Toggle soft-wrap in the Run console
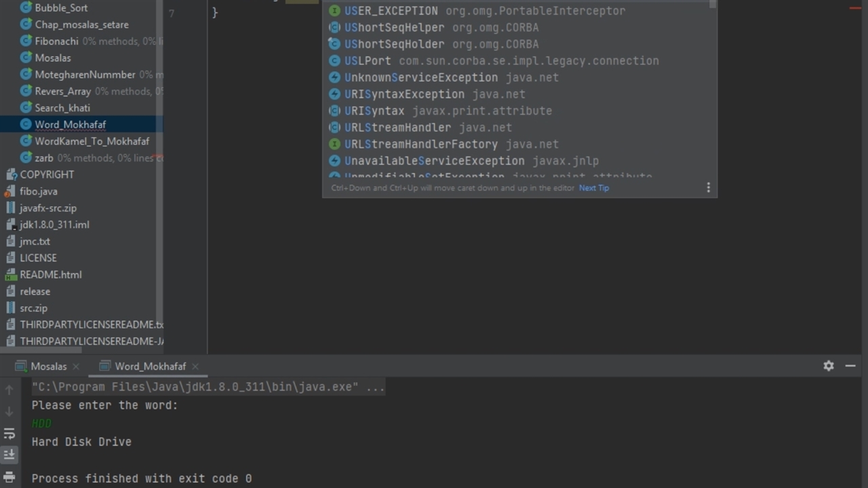Viewport: 868px width, 488px height. click(9, 434)
